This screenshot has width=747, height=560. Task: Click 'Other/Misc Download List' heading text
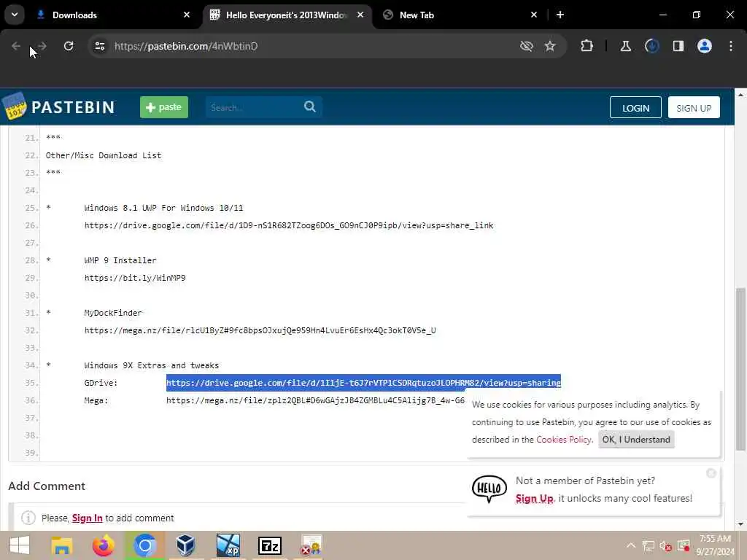tap(104, 155)
